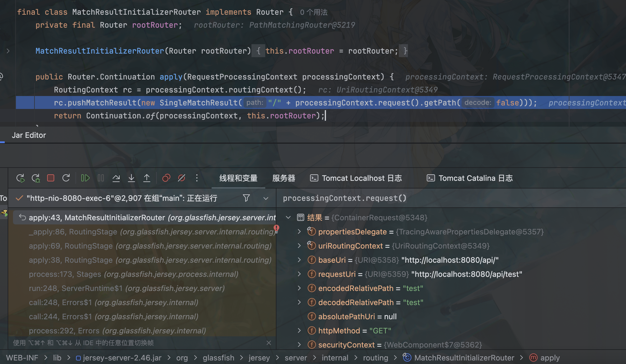Image resolution: width=626 pixels, height=364 pixels.
Task: Select the Jar Editor bottom tab
Action: [29, 135]
